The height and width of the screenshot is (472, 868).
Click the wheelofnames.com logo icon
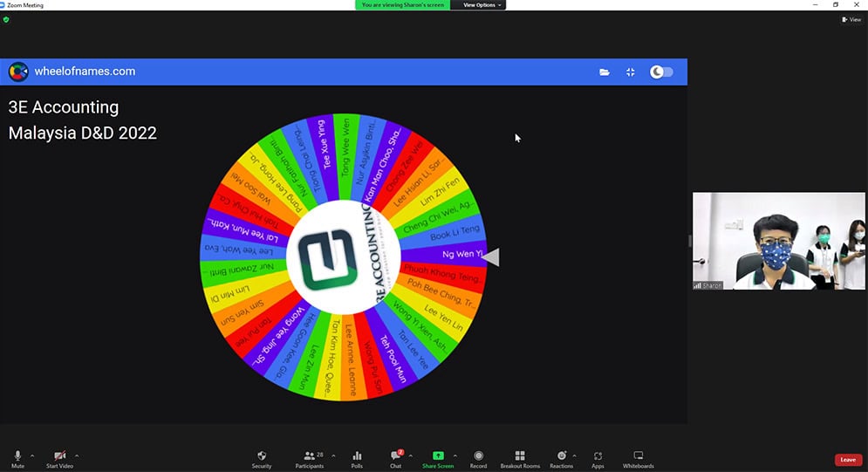[18, 72]
